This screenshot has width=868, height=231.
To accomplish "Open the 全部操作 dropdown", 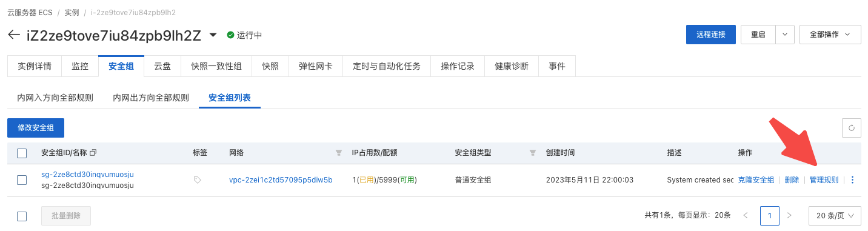I will 830,35.
